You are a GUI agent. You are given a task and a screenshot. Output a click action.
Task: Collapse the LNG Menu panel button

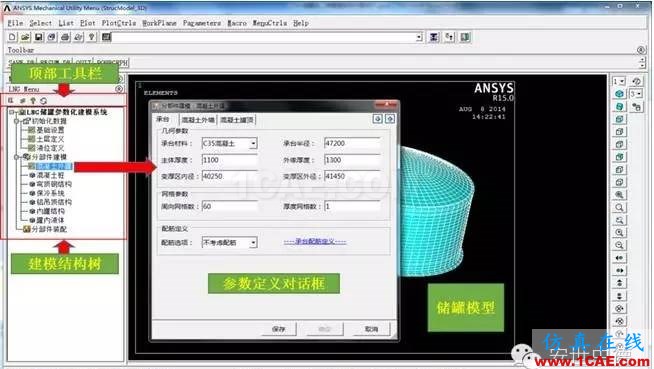tap(119, 89)
